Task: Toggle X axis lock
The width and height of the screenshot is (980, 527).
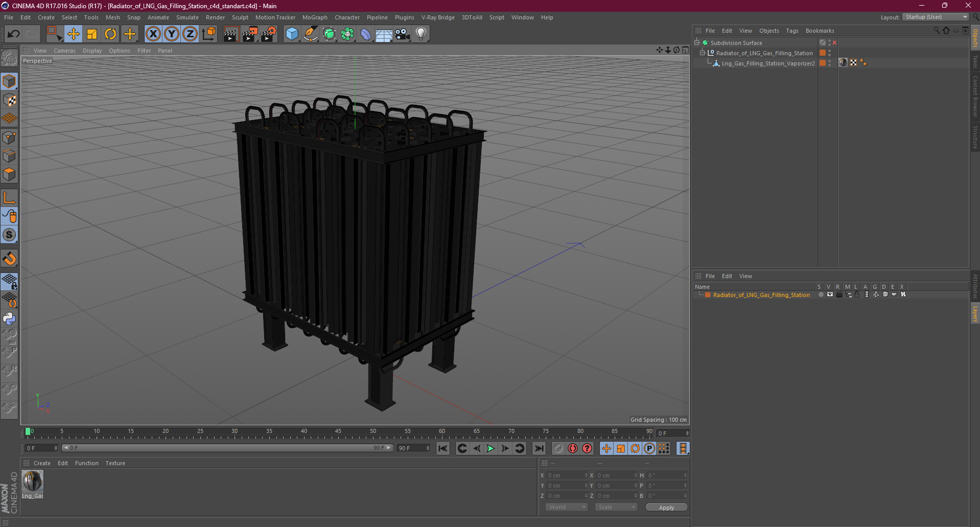Action: (153, 34)
